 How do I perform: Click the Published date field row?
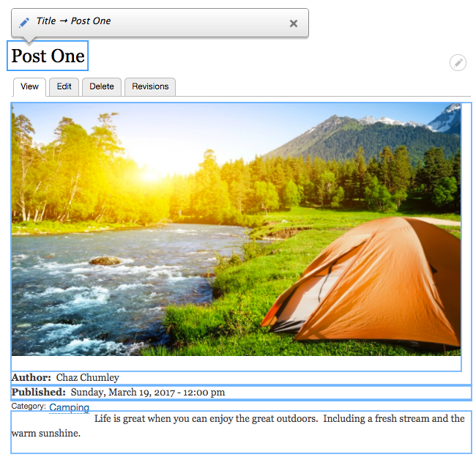point(242,393)
